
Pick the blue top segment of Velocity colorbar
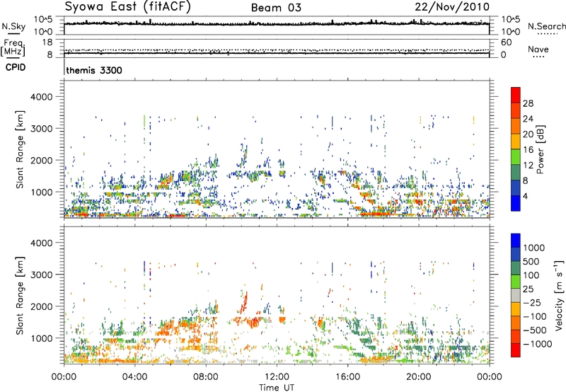point(516,241)
